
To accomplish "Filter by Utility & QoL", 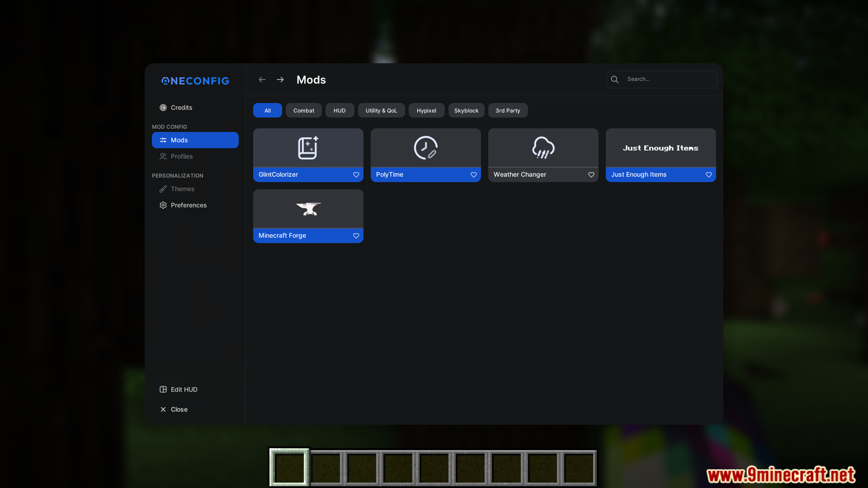I will pos(382,110).
